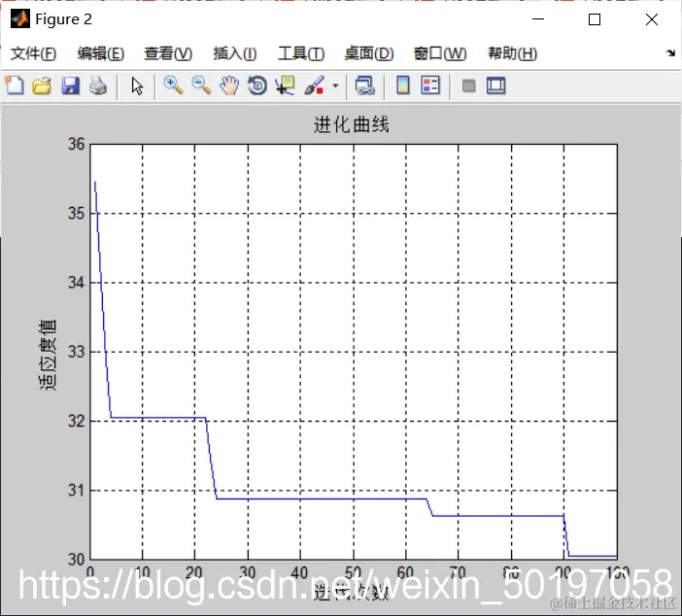Expand the brush color dropdown arrow

(335, 86)
